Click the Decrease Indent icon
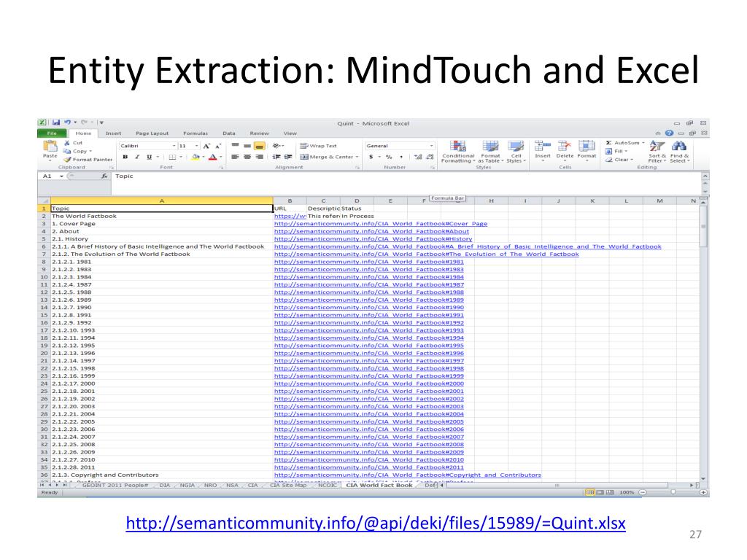 coord(276,157)
